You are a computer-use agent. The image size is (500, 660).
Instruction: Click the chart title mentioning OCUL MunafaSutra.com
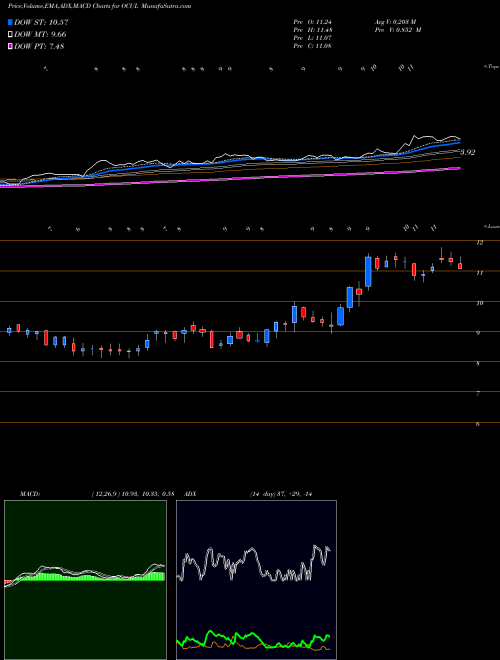tap(99, 6)
